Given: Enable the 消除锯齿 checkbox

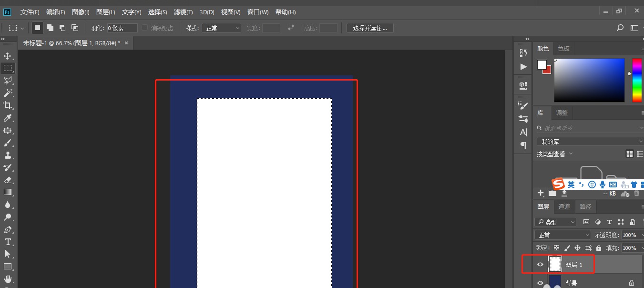Looking at the screenshot, I should click(144, 28).
